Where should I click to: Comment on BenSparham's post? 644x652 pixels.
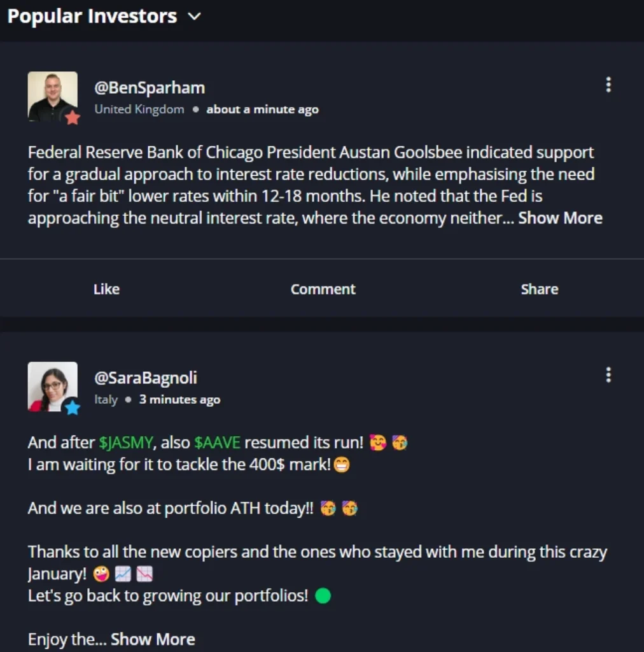click(x=323, y=288)
